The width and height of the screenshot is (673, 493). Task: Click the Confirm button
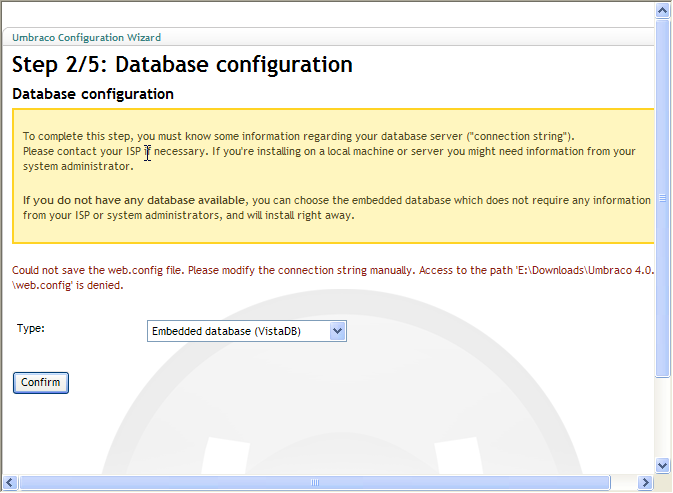point(41,382)
